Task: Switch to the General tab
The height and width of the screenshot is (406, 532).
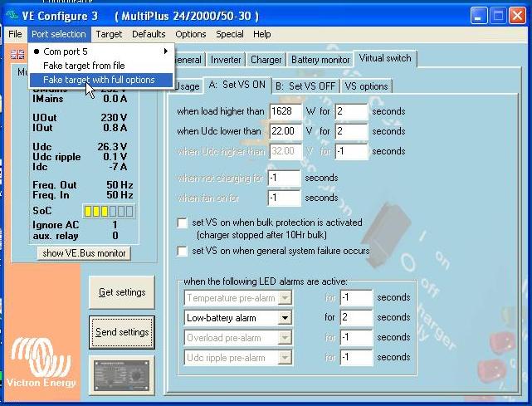Action: [188, 60]
